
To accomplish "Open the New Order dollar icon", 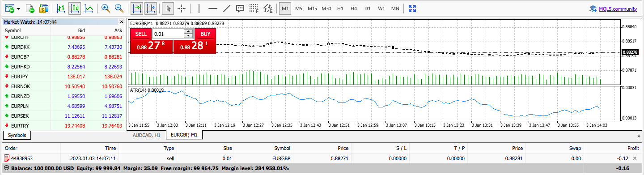I will [x=43, y=8].
